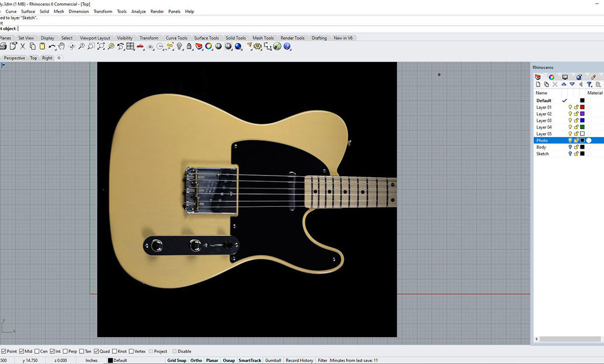Click the Zoom Window magnifier icon
604x364 pixels.
91,46
